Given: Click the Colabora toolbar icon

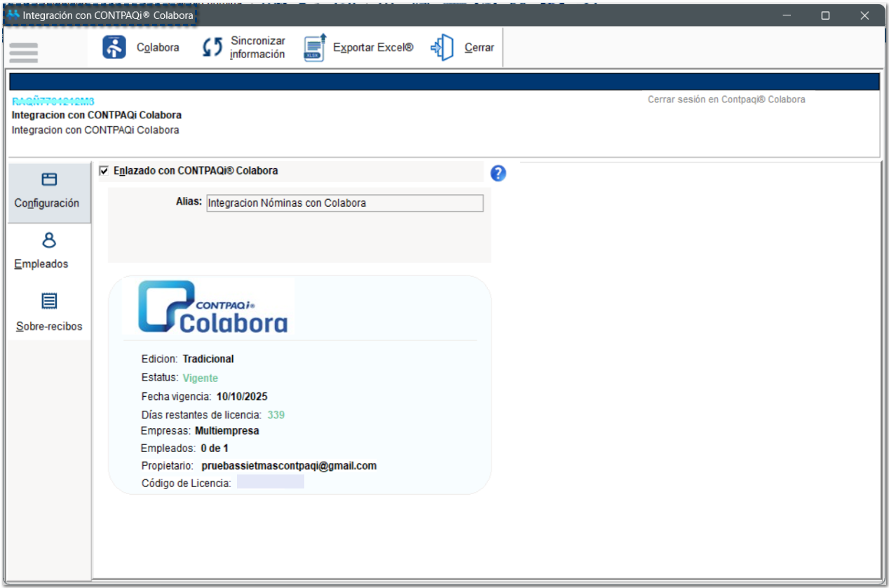Looking at the screenshot, I should click(x=114, y=48).
